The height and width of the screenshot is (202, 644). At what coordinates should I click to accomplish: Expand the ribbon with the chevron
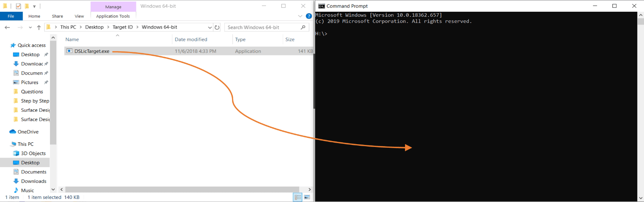300,16
